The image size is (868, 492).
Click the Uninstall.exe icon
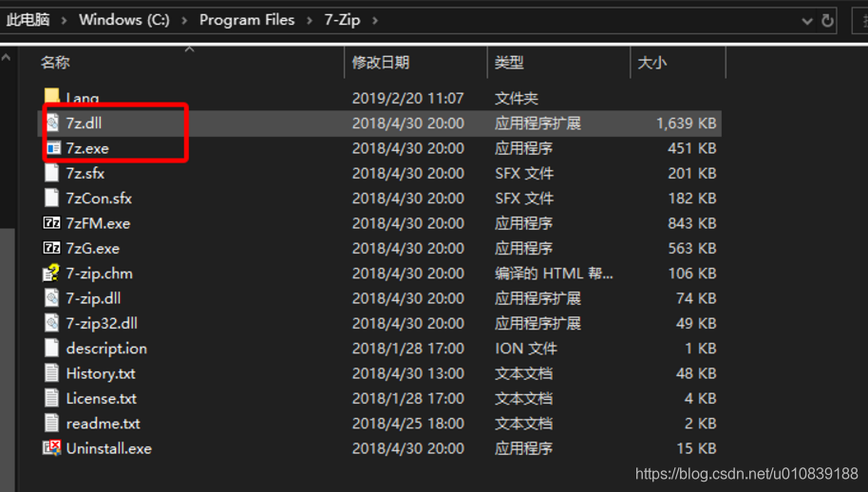(x=51, y=447)
